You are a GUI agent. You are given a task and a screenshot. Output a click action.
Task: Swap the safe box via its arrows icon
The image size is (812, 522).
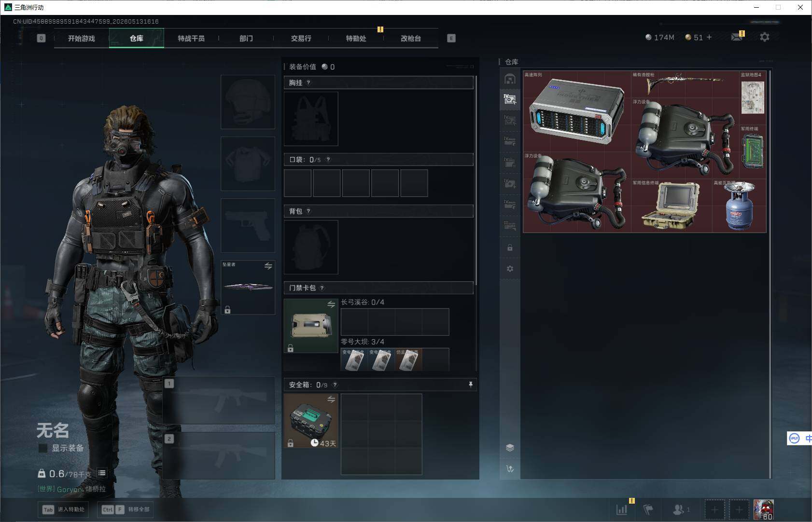331,399
